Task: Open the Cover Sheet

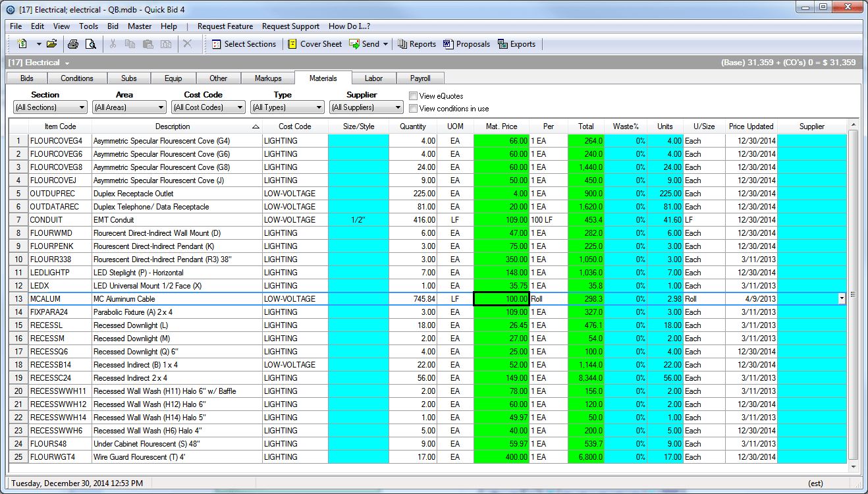Action: pos(315,44)
